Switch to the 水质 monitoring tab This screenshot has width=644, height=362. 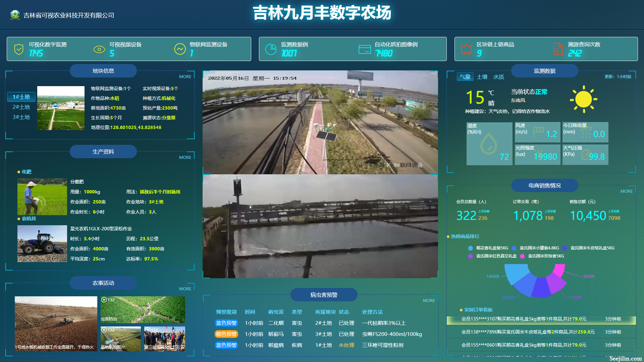coord(498,77)
